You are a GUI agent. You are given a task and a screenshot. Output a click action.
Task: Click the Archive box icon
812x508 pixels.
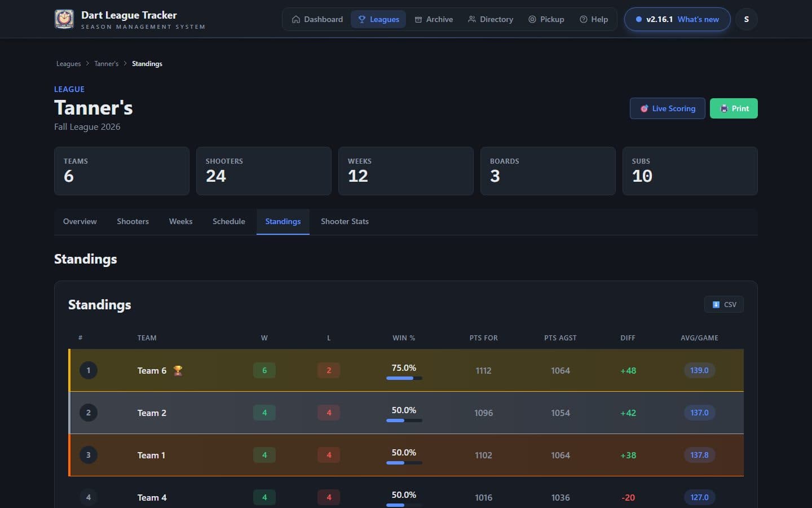click(x=418, y=19)
